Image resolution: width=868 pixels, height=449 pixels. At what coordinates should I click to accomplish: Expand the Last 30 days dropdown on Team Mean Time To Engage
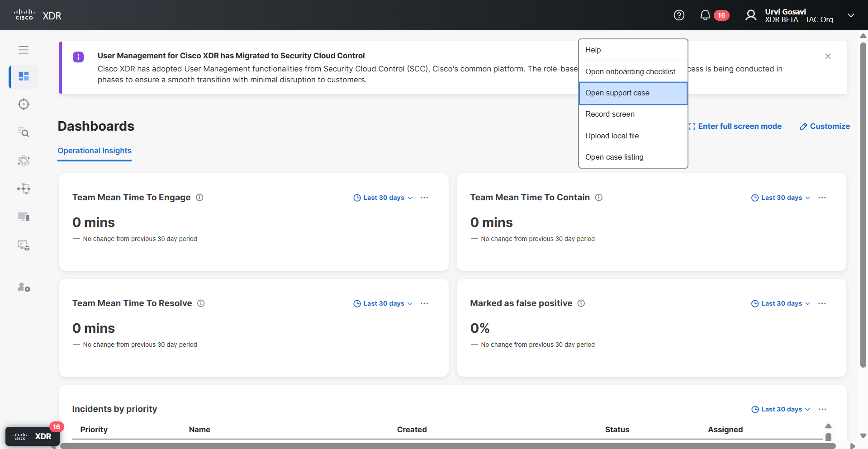383,198
